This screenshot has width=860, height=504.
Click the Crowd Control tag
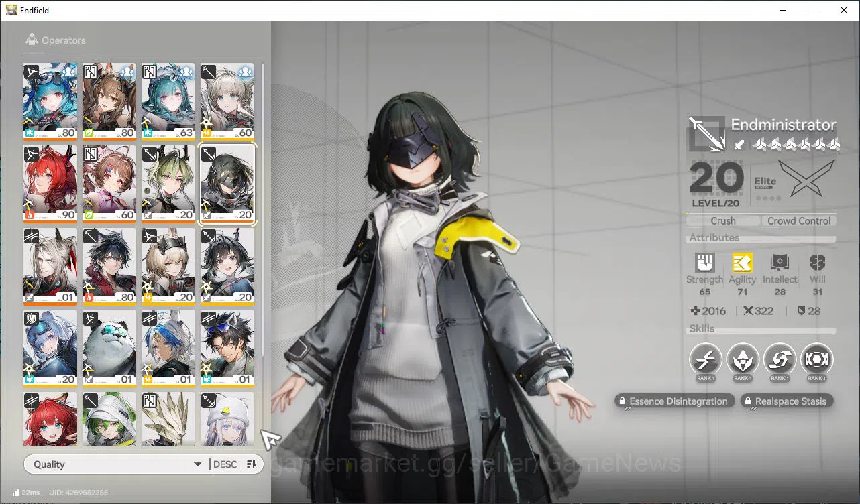click(x=799, y=220)
